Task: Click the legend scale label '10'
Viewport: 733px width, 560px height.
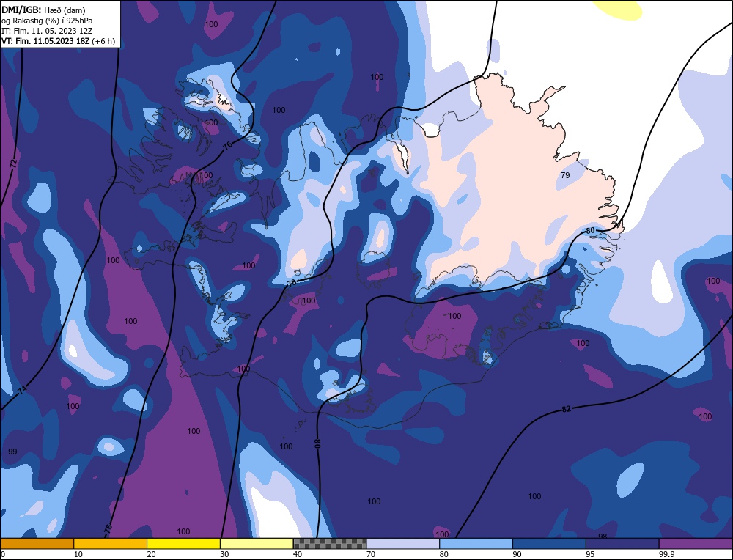Action: [78, 554]
